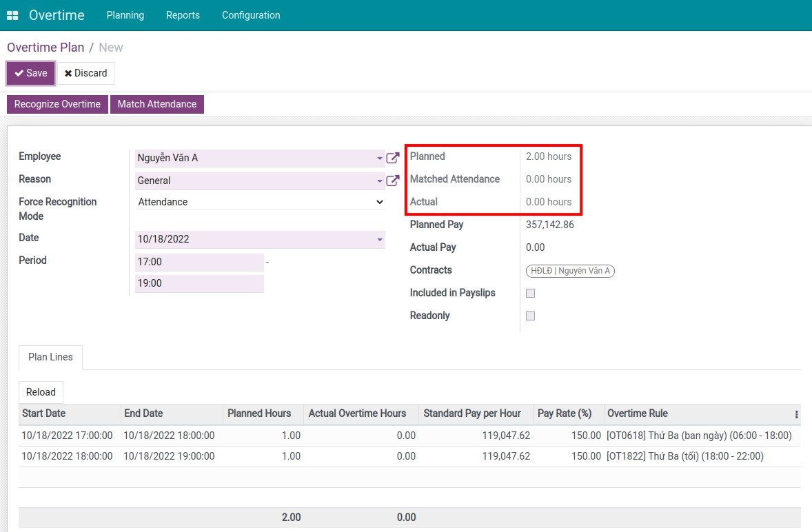Discard the current changes
This screenshot has height=532, width=812.
coord(85,73)
